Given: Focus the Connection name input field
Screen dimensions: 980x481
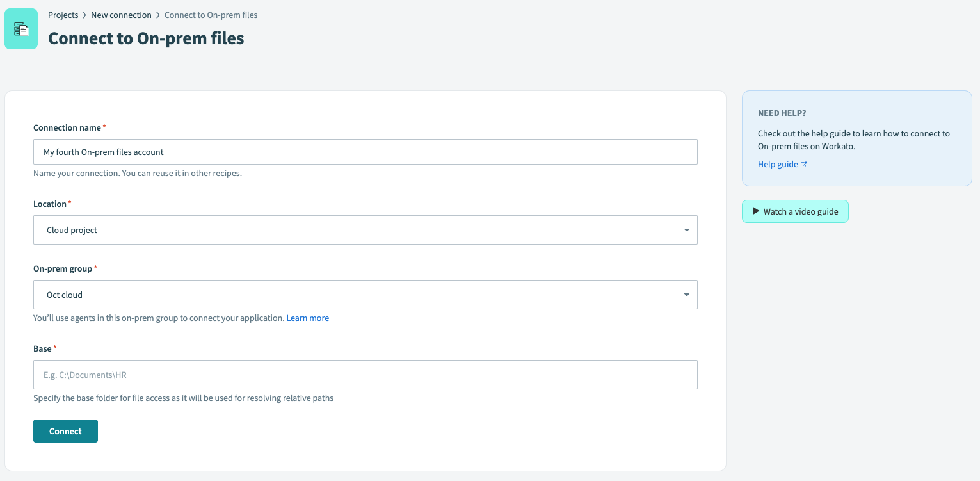Looking at the screenshot, I should [365, 152].
